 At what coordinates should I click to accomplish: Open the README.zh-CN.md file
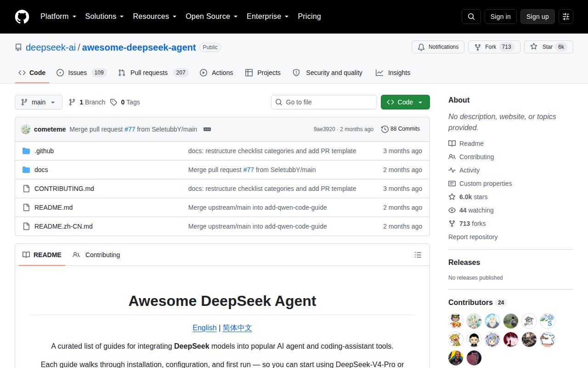click(x=63, y=226)
